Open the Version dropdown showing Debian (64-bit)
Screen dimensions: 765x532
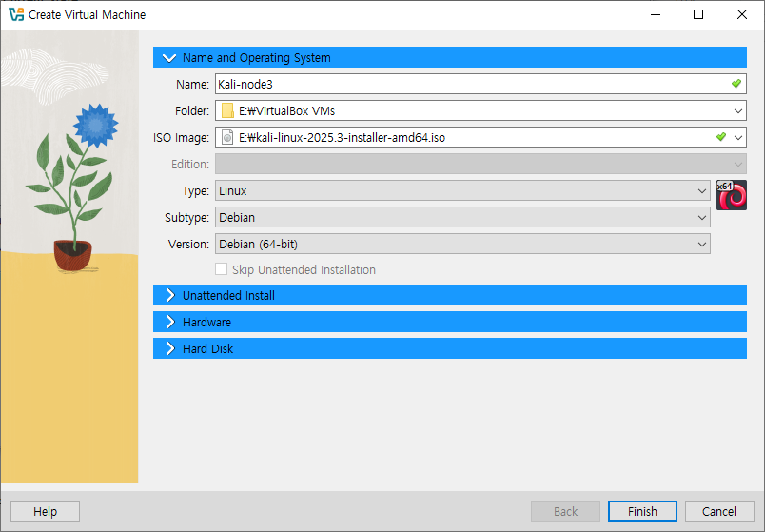point(462,244)
